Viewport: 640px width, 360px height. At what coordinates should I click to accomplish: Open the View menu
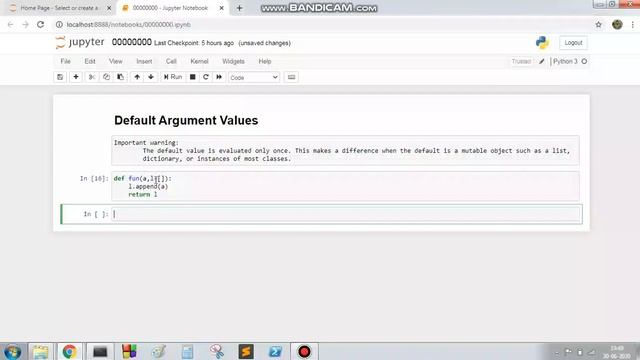point(116,62)
